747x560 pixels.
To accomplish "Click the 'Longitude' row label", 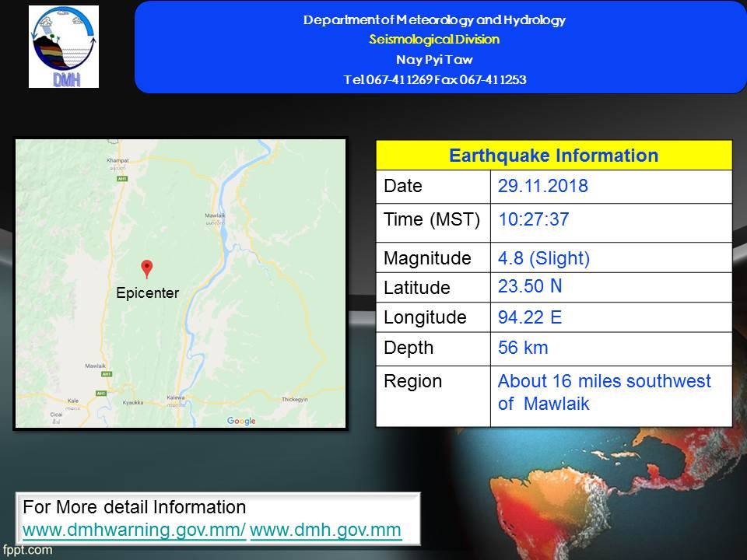I will coord(425,317).
